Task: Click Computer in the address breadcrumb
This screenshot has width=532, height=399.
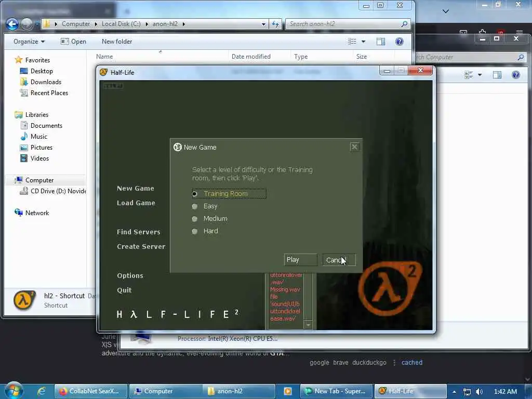Action: tap(76, 24)
